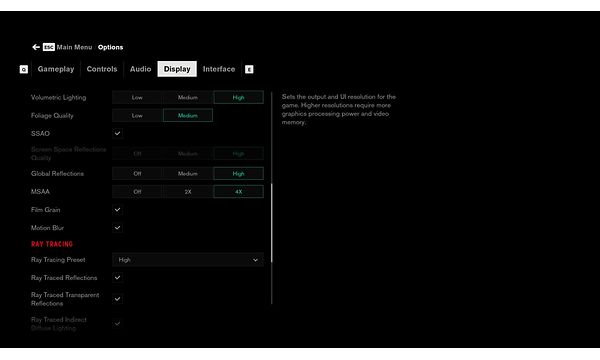This screenshot has height=360, width=600.
Task: Open the Ray Tracing Preset dropdown
Action: [x=188, y=260]
